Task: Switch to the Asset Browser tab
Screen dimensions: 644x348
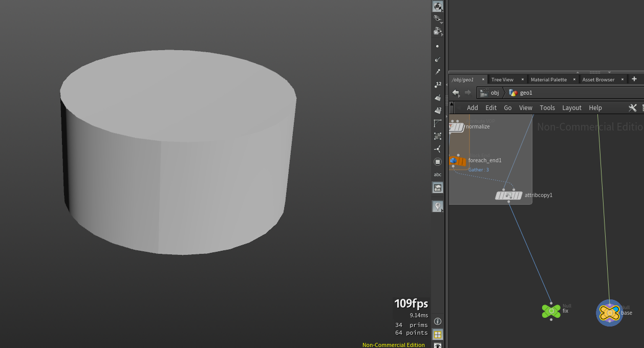Action: click(598, 79)
